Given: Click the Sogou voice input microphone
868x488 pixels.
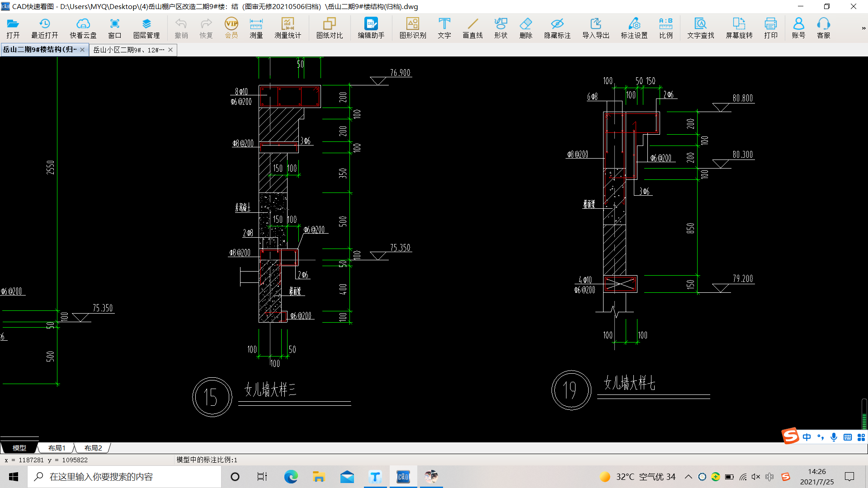Looking at the screenshot, I should [834, 437].
